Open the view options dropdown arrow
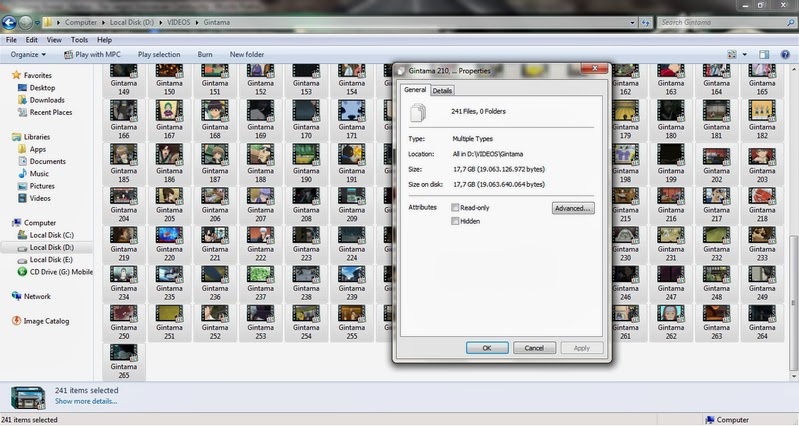The image size is (799, 426). click(x=744, y=55)
